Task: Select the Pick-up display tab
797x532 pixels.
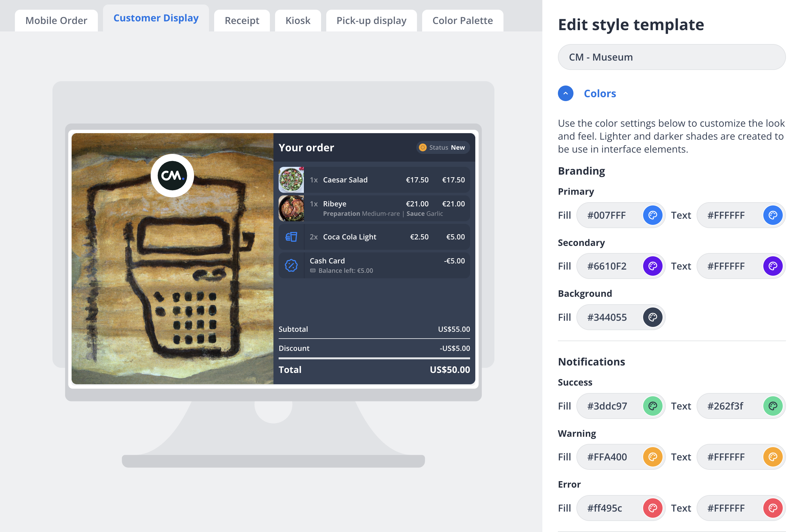Action: click(371, 21)
